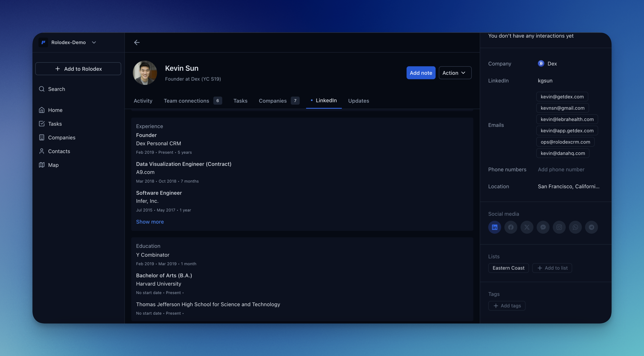This screenshot has height=356, width=644.
Task: Click Add to Rolodex button
Action: tap(78, 69)
